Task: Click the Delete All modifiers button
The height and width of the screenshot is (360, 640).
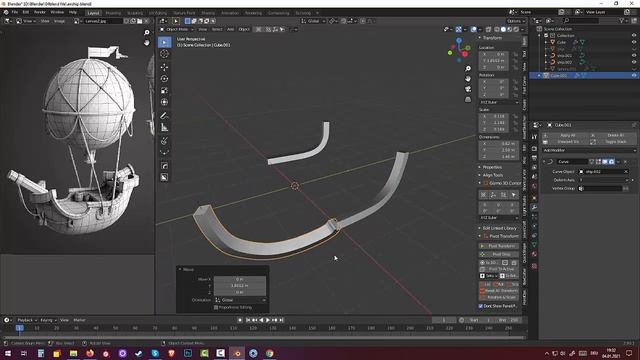Action: click(x=612, y=135)
